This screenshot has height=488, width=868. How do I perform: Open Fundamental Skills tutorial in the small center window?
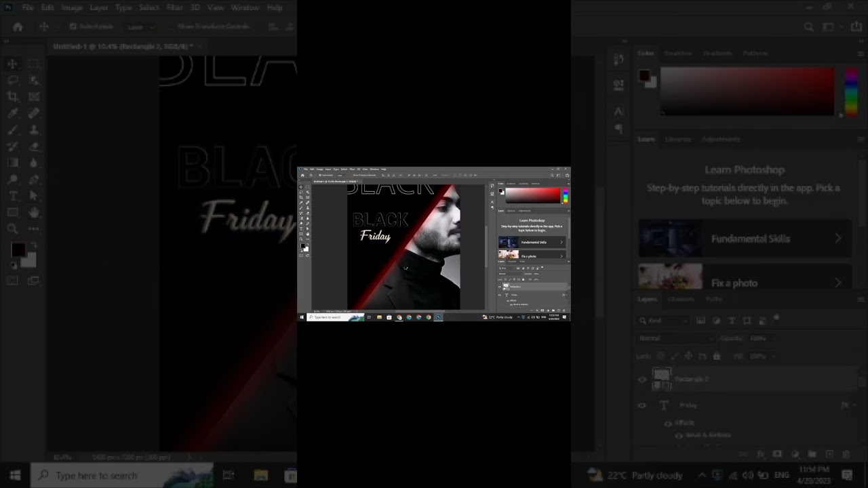pyautogui.click(x=532, y=242)
